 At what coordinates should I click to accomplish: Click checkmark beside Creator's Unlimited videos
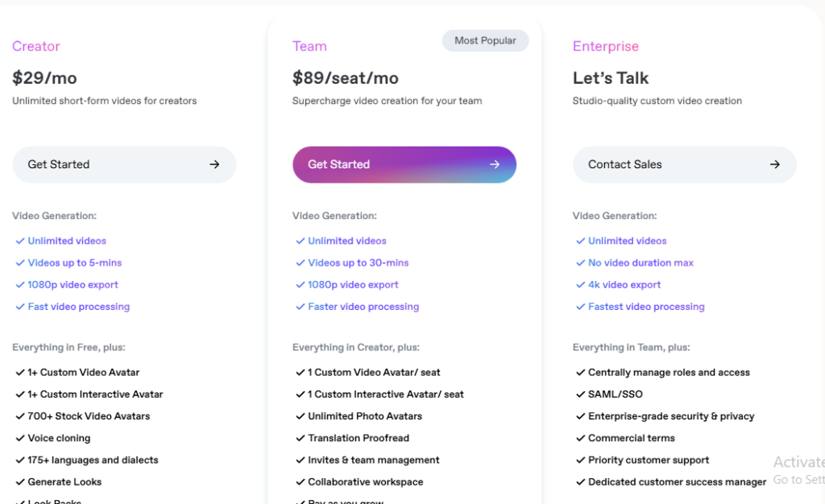pos(20,241)
